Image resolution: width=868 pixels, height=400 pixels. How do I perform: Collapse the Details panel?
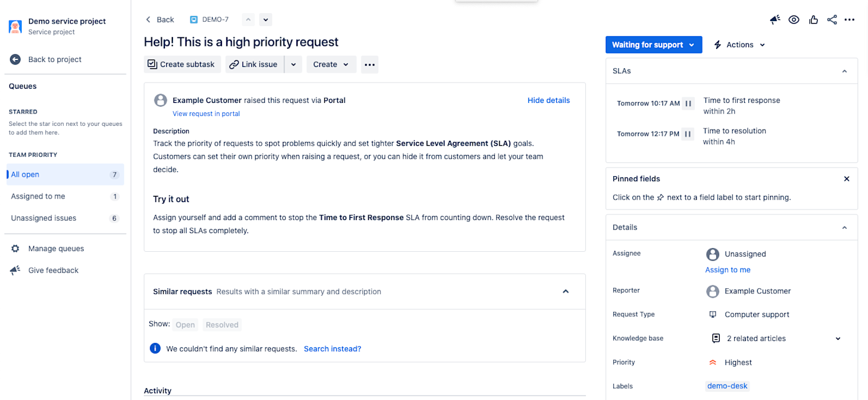tap(844, 228)
